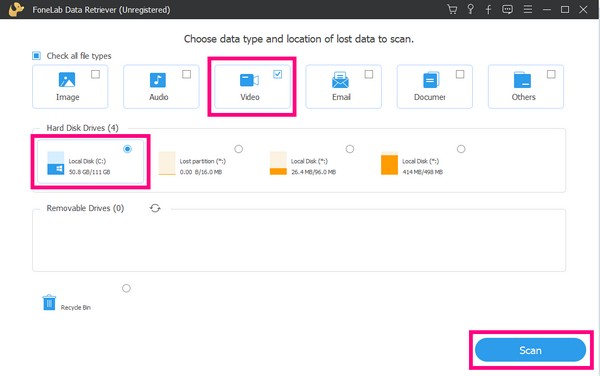This screenshot has width=600, height=376.
Task: Click the 'Check all file types' label
Action: coord(79,56)
